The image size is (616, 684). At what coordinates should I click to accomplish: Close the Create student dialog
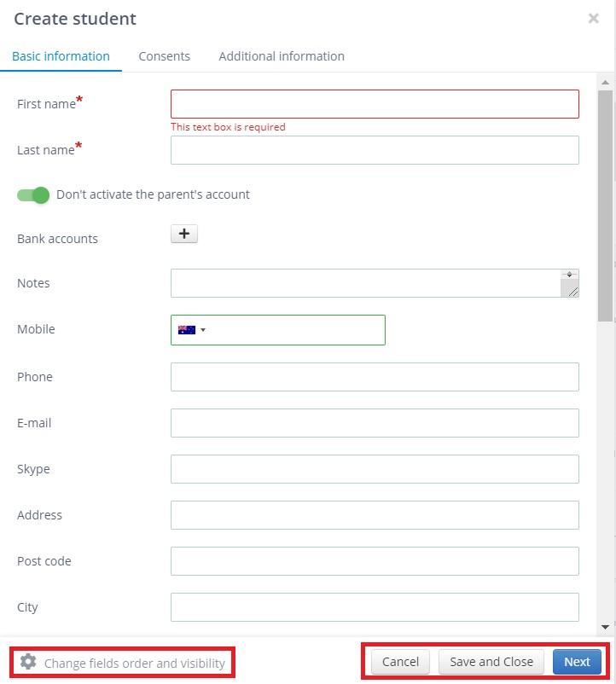(593, 18)
